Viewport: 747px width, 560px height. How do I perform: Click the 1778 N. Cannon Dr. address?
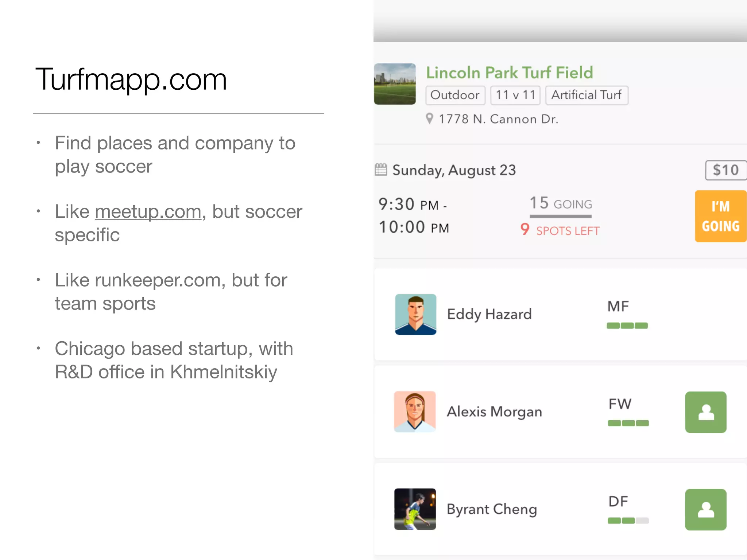click(x=498, y=119)
